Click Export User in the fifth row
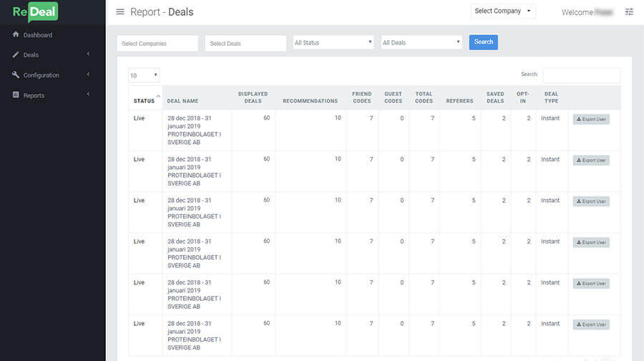 (x=591, y=284)
